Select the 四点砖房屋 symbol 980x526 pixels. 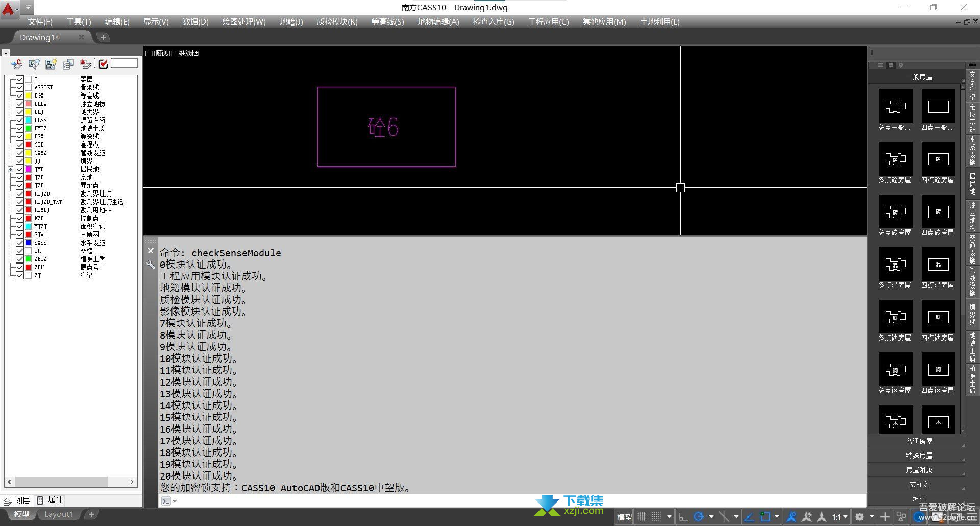click(938, 211)
